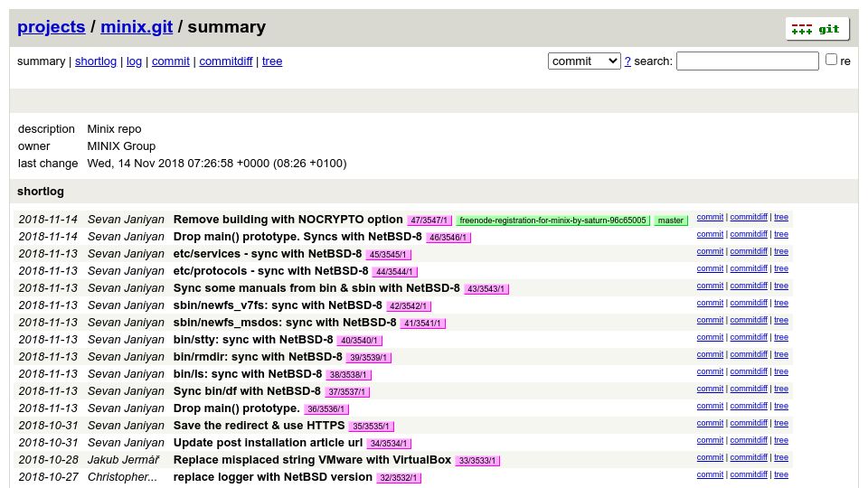868x488 pixels.
Task: Open the commit search type dropdown
Action: click(584, 61)
